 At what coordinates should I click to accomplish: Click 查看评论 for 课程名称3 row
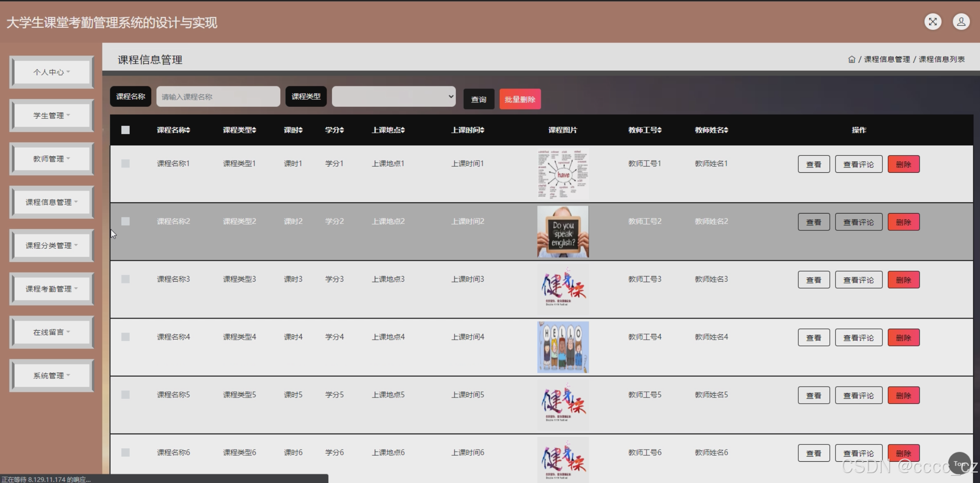click(858, 280)
